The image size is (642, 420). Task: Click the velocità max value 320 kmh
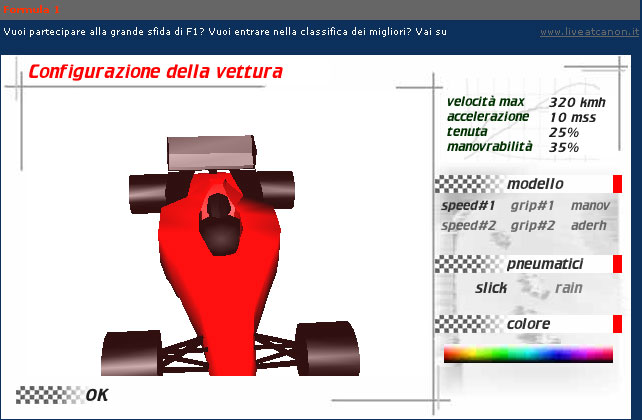coord(577,102)
